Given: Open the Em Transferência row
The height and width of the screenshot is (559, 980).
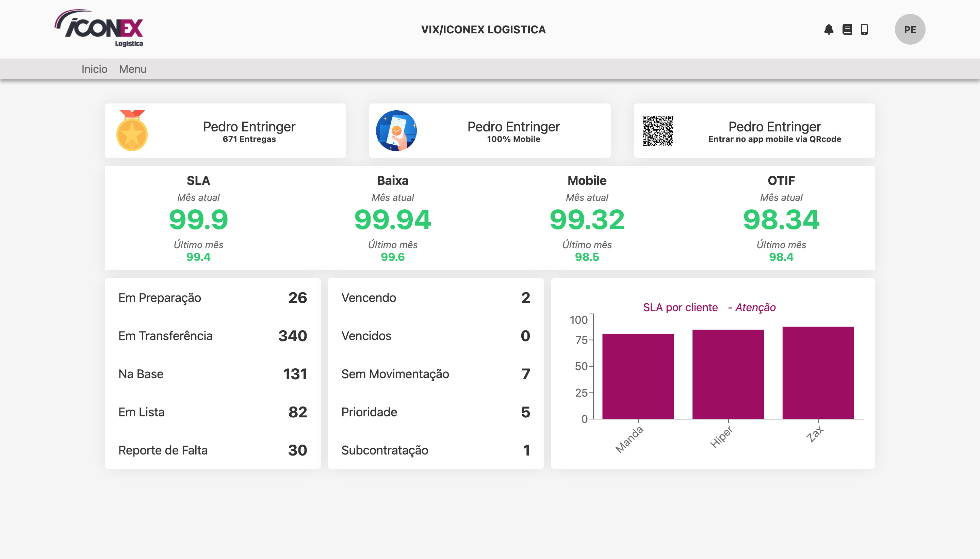Looking at the screenshot, I should click(x=213, y=336).
